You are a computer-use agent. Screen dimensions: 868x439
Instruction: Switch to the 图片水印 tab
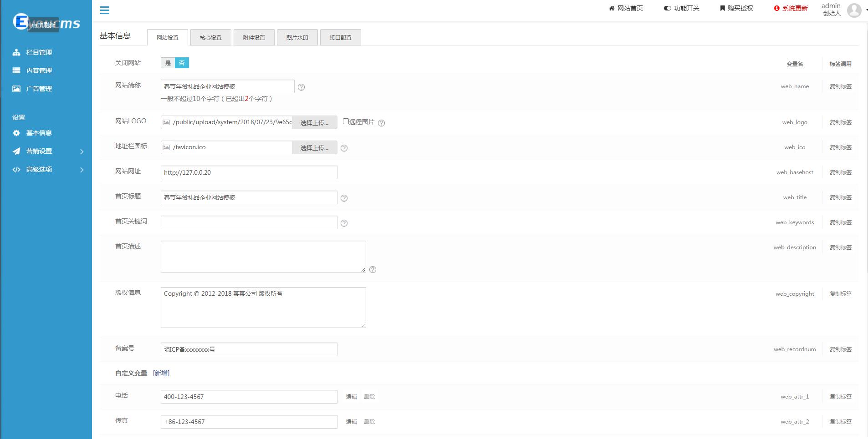[297, 37]
